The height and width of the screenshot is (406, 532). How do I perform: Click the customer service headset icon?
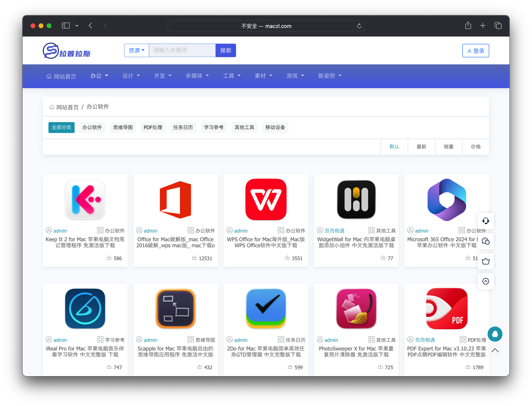(x=486, y=221)
